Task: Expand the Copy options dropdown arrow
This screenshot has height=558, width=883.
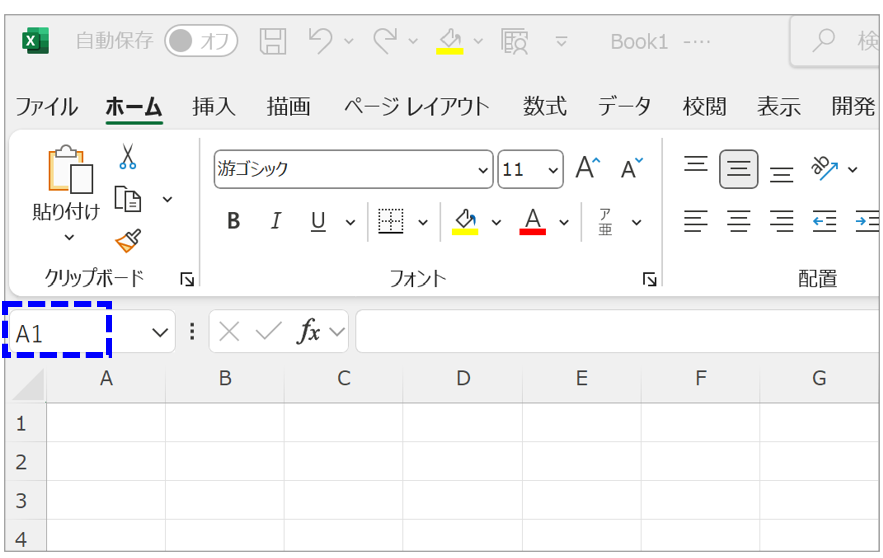Action: click(167, 199)
